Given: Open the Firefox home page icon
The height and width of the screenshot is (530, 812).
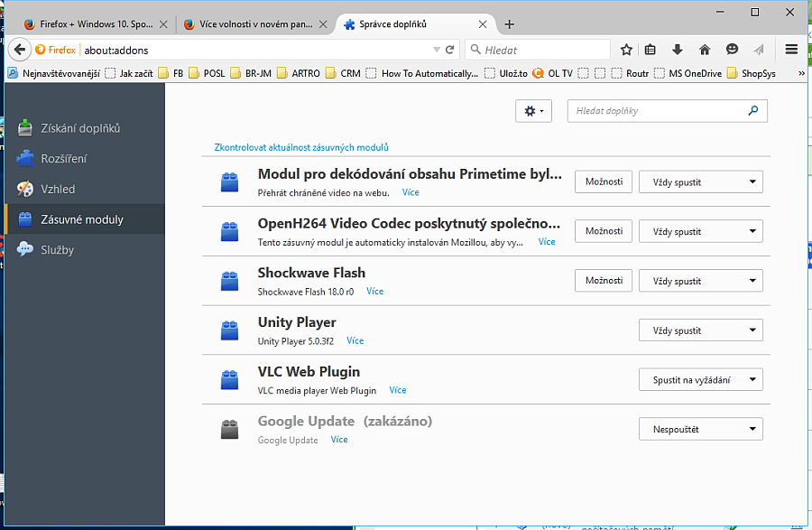Looking at the screenshot, I should (x=704, y=50).
